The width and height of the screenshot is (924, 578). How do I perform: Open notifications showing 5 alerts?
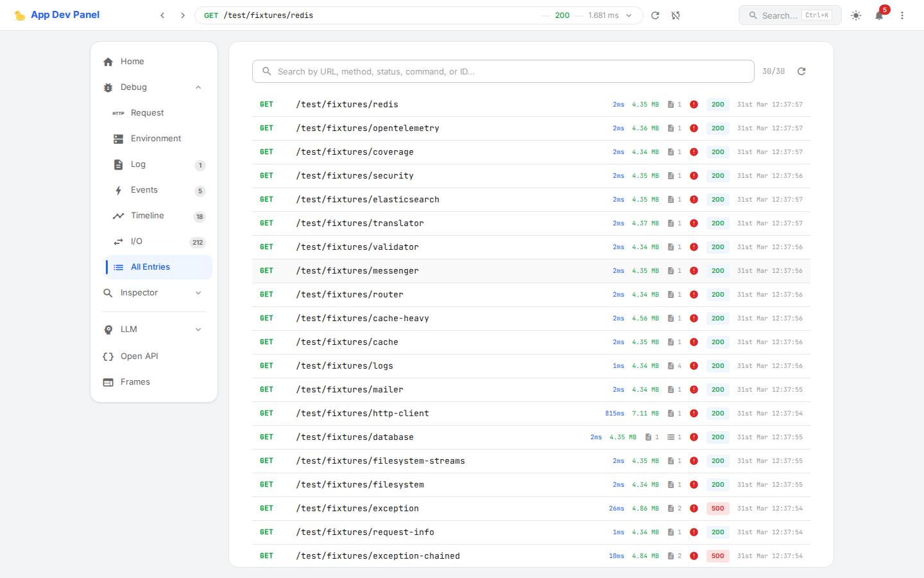879,15
